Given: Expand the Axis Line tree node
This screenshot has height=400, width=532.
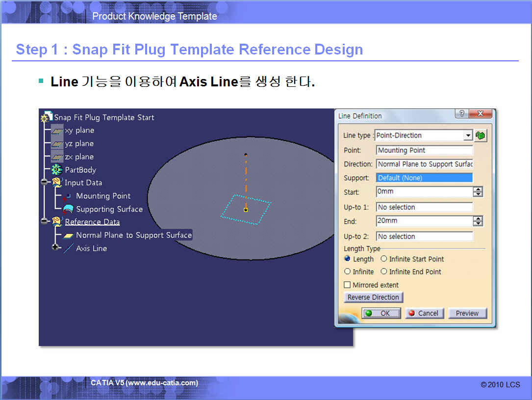Looking at the screenshot, I should tap(55, 248).
